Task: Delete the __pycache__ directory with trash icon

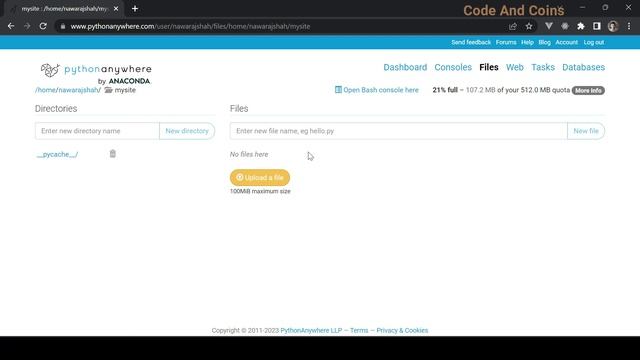Action: pyautogui.click(x=113, y=153)
